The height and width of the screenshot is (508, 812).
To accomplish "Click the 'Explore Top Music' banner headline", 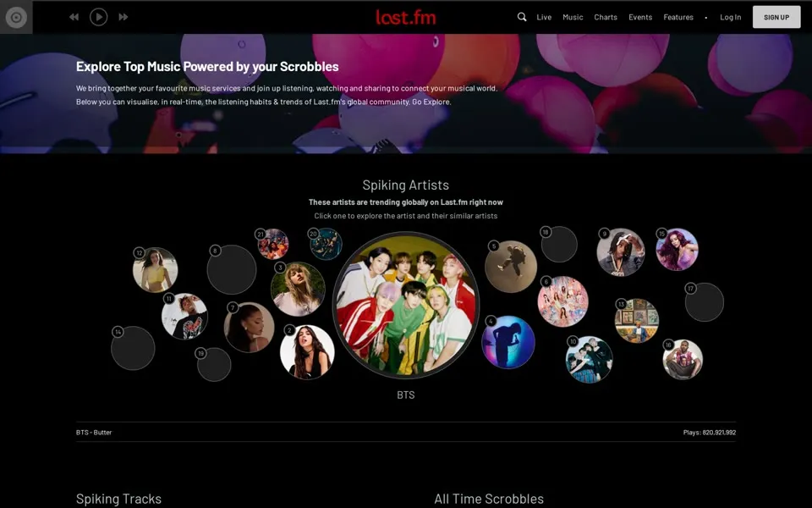I will [x=207, y=66].
